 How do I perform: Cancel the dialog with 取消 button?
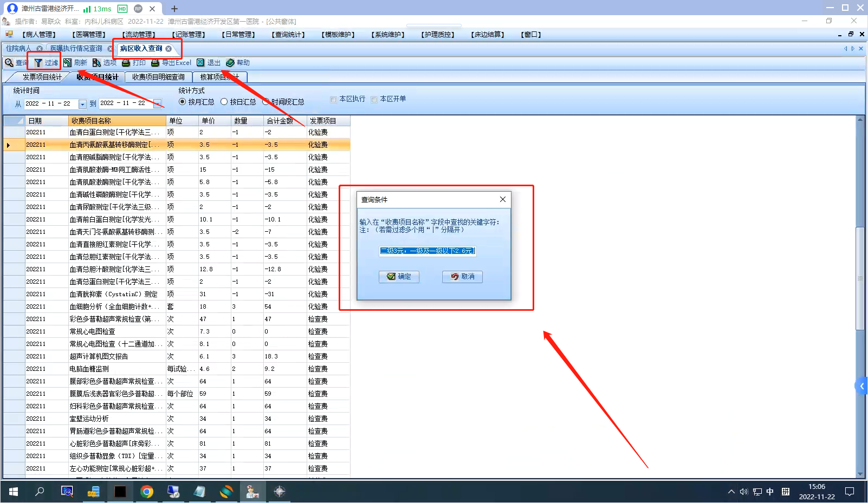(x=462, y=277)
